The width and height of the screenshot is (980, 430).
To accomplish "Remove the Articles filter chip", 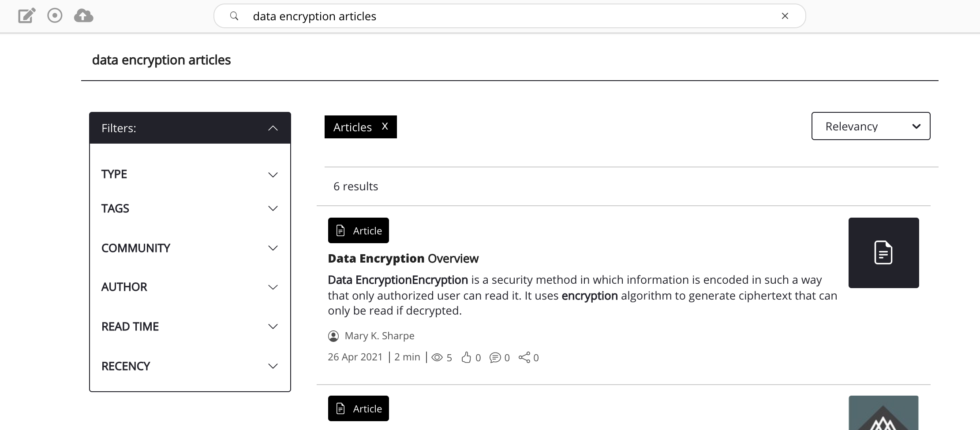I will tap(385, 126).
